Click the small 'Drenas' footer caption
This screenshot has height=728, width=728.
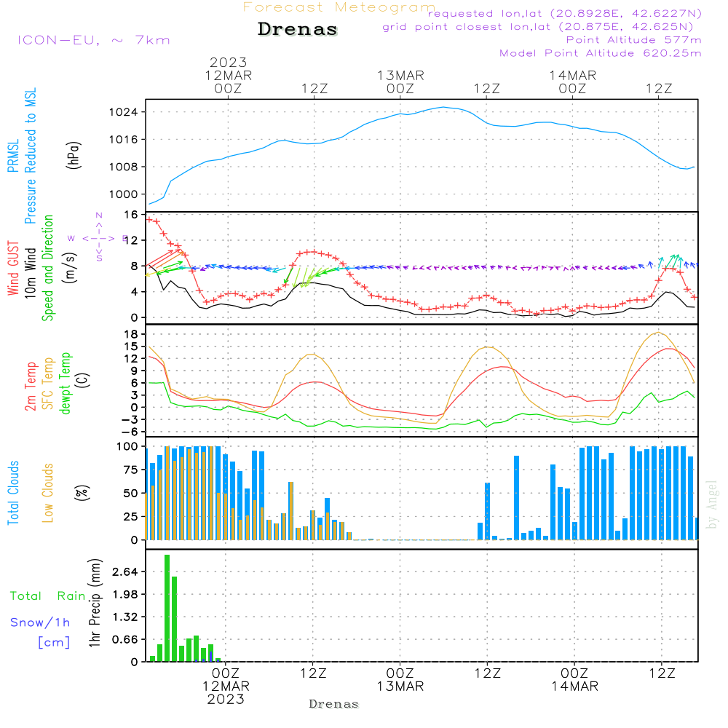[333, 704]
